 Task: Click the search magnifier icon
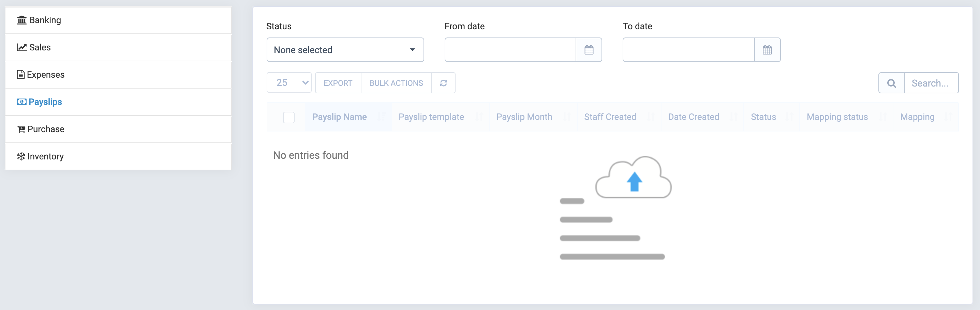pos(891,83)
